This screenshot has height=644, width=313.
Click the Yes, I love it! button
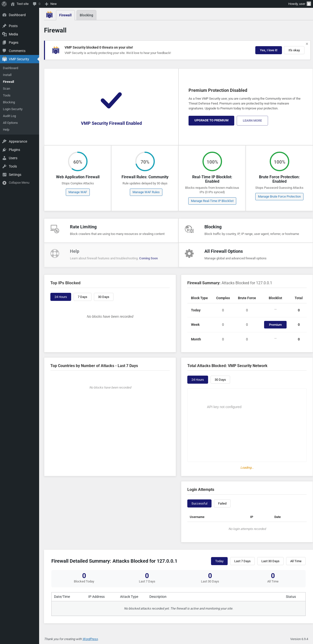click(268, 50)
